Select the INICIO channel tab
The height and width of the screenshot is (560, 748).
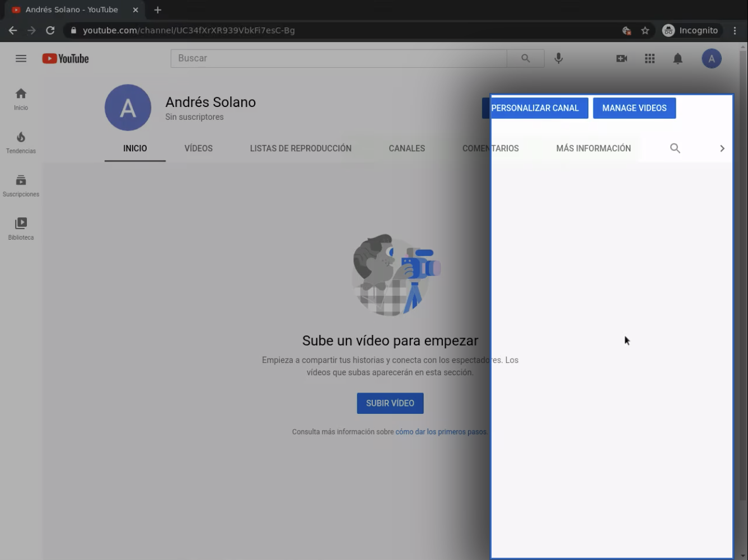[x=135, y=148]
